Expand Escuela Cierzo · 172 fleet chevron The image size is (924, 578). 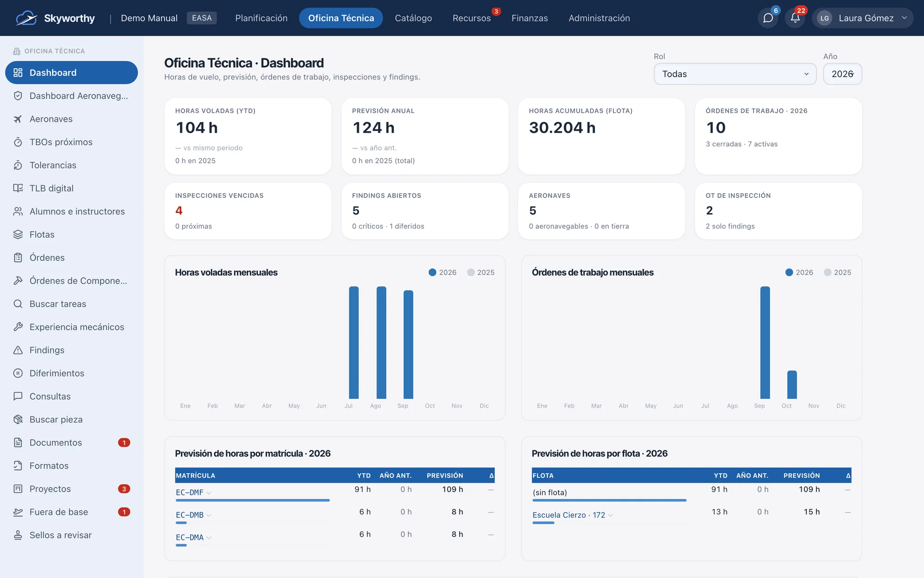tap(611, 515)
